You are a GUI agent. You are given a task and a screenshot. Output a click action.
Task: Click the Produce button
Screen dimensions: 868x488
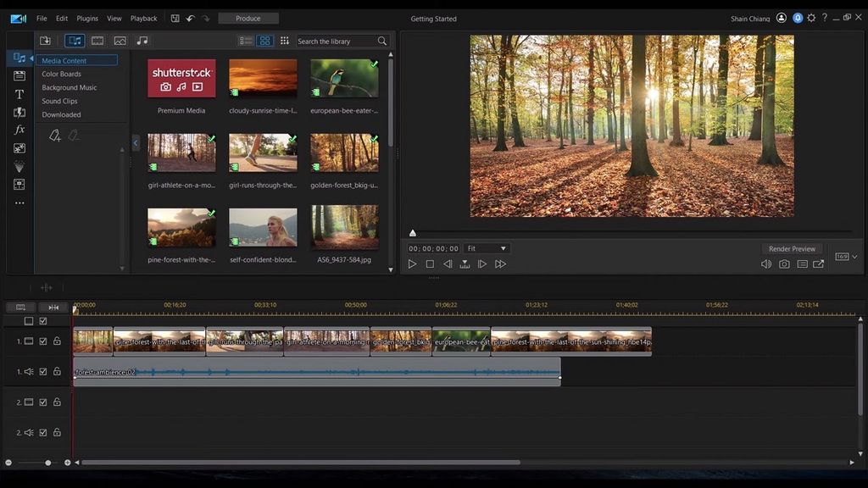click(248, 17)
